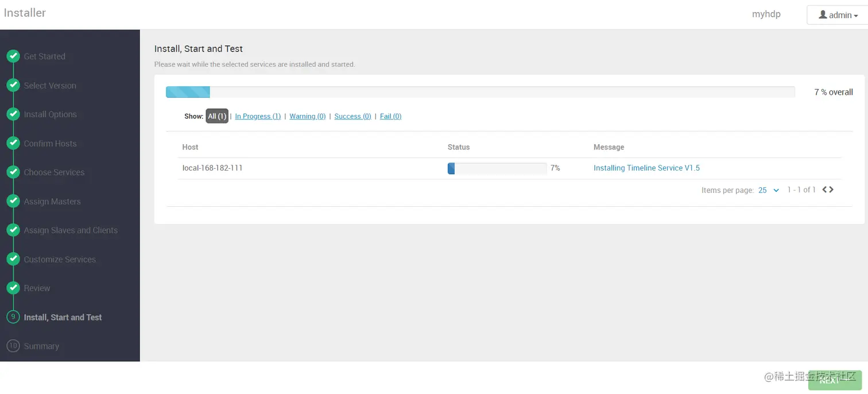Select the Customize Services wizard step
The height and width of the screenshot is (394, 868).
(60, 260)
